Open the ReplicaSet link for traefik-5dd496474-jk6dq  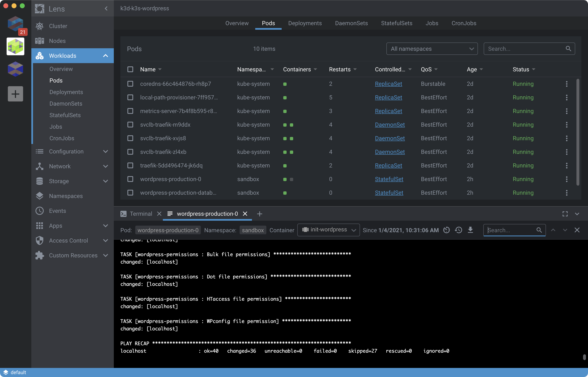(388, 165)
